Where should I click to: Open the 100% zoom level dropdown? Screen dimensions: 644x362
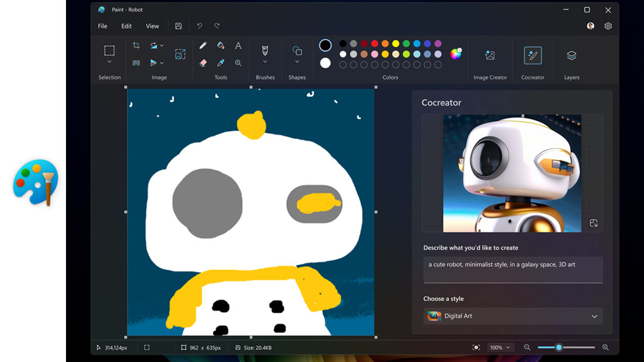pos(500,347)
